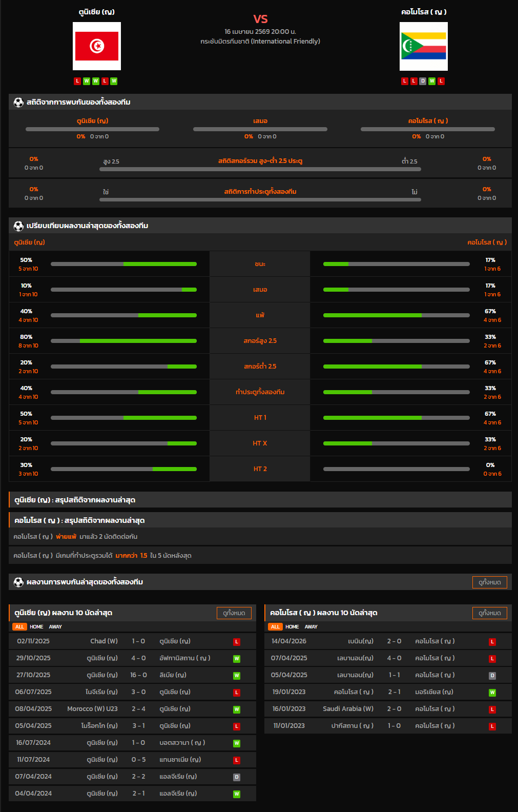This screenshot has height=812, width=518.
Task: Click the Tunisia flag logo
Action: [x=97, y=46]
